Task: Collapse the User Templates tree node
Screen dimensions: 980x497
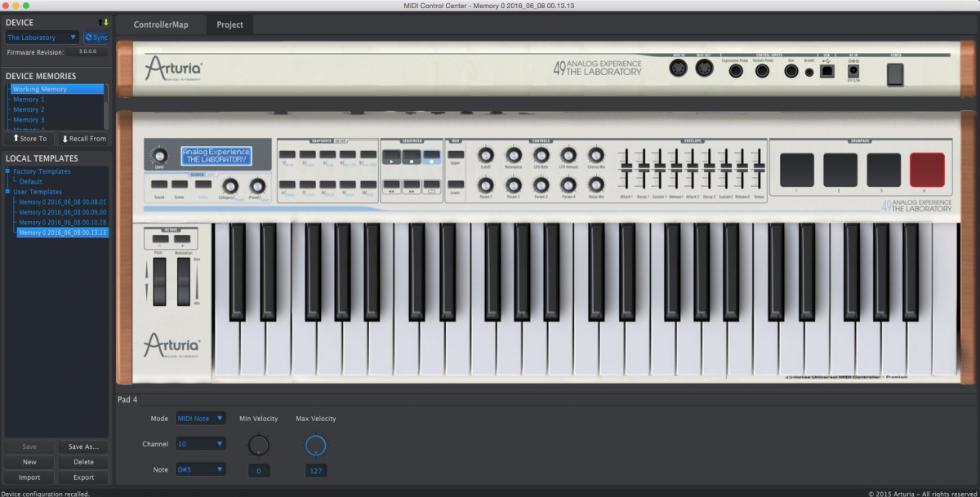Action: pos(7,192)
